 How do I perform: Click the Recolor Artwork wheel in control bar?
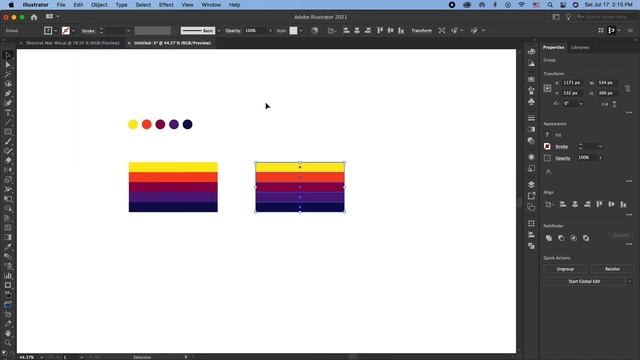click(314, 31)
